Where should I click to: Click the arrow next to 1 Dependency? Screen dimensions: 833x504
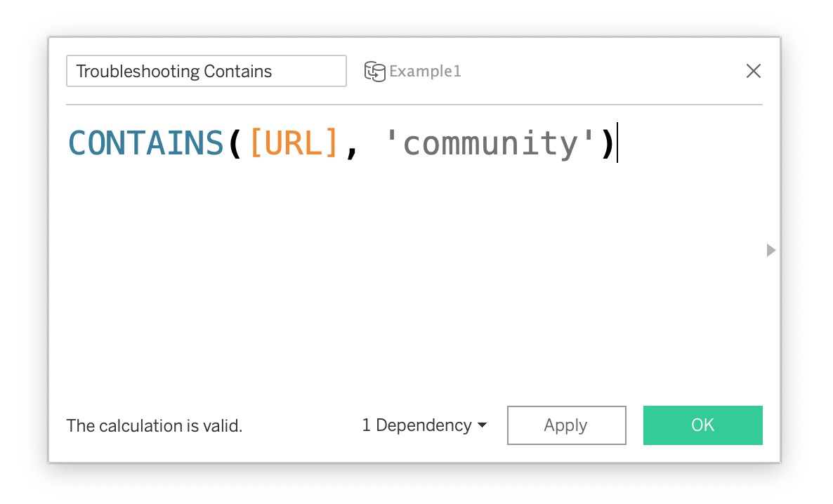coord(482,426)
